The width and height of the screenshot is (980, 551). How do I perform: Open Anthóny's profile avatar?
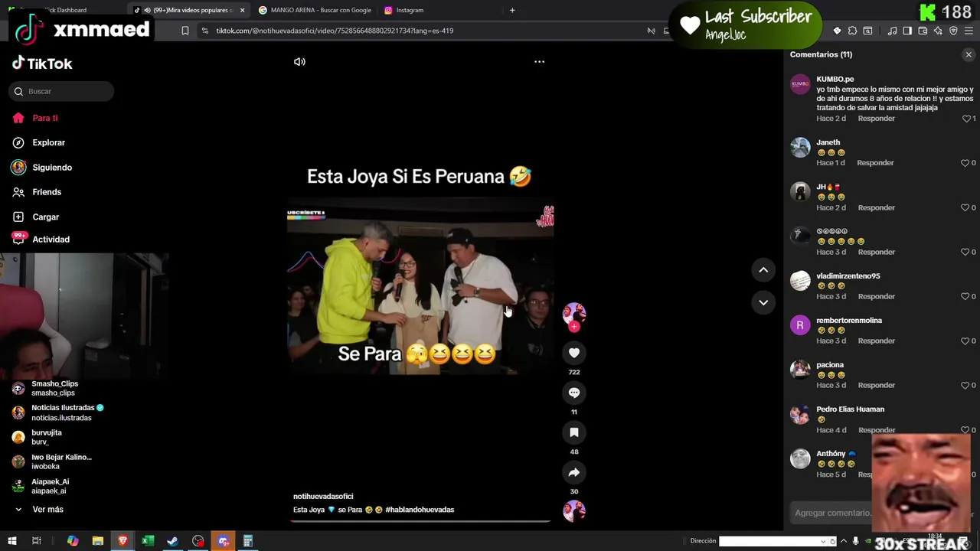coord(800,458)
